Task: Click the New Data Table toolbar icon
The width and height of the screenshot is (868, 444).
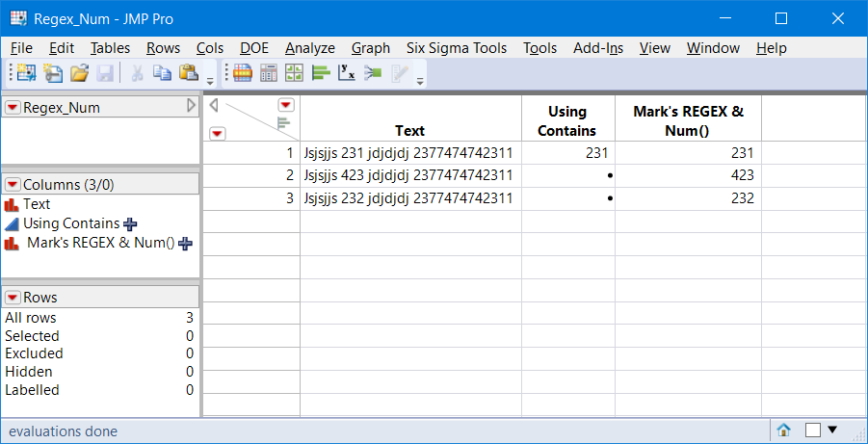Action: point(25,73)
